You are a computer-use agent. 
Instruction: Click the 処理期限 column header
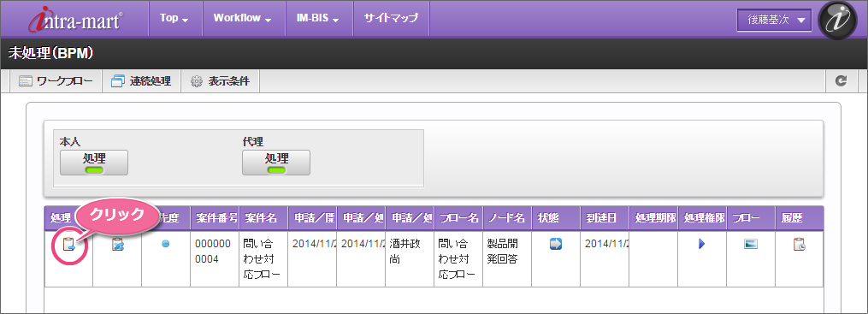653,217
